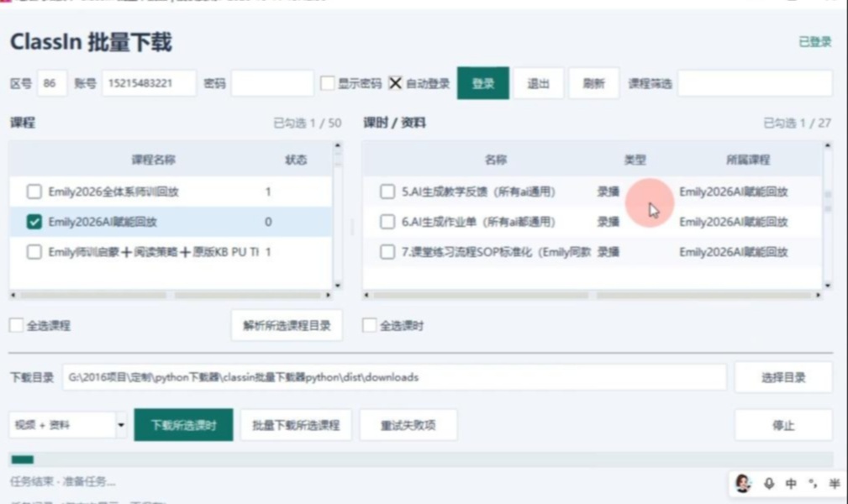This screenshot has height=504, width=848.
Task: Click the 批量下载所选课程 button
Action: coord(296,425)
